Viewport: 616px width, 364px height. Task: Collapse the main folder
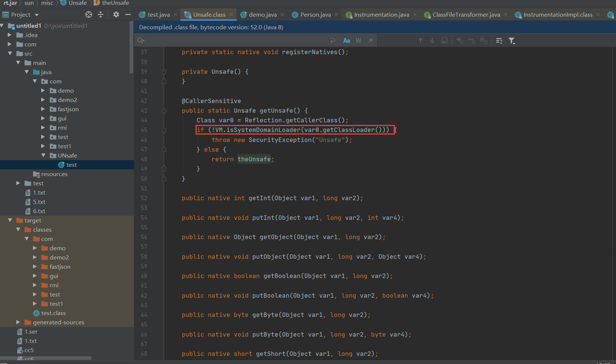click(18, 63)
